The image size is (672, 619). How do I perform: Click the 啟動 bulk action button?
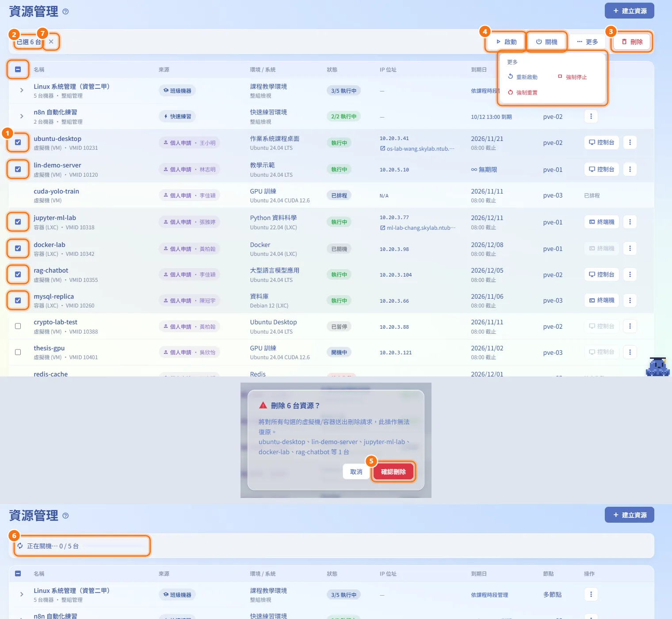point(506,42)
